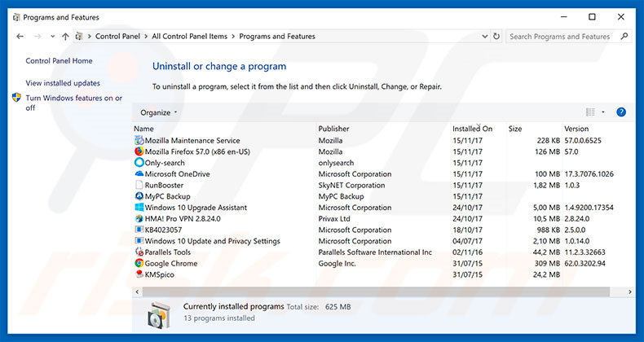Expand the view options dropdown arrow
Image resolution: width=644 pixels, height=342 pixels.
click(x=603, y=112)
